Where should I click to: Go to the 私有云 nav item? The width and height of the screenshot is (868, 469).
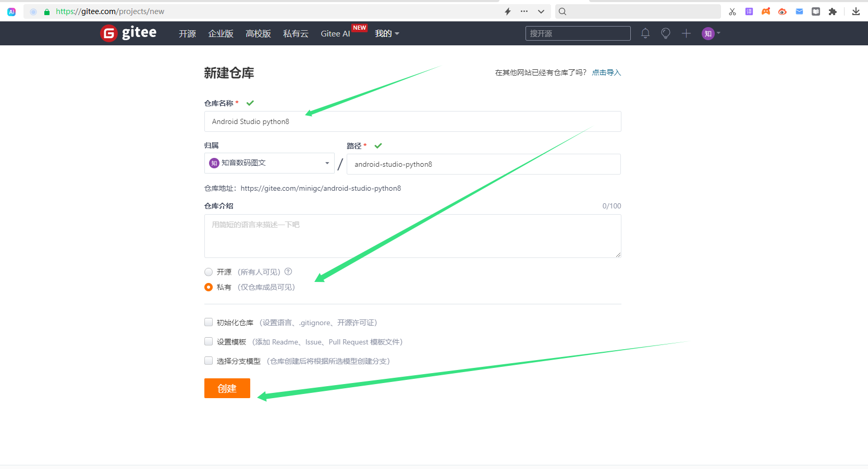[296, 34]
